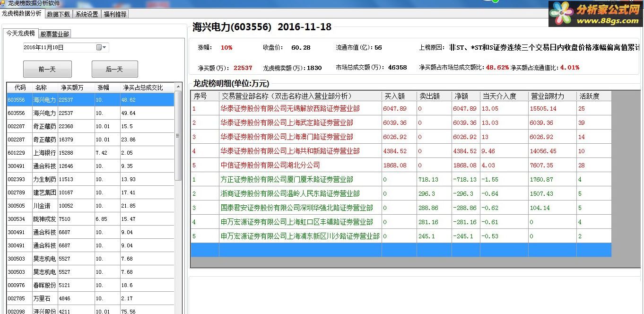
Task: Sort stock list by 代码 column header
Action: (20, 87)
